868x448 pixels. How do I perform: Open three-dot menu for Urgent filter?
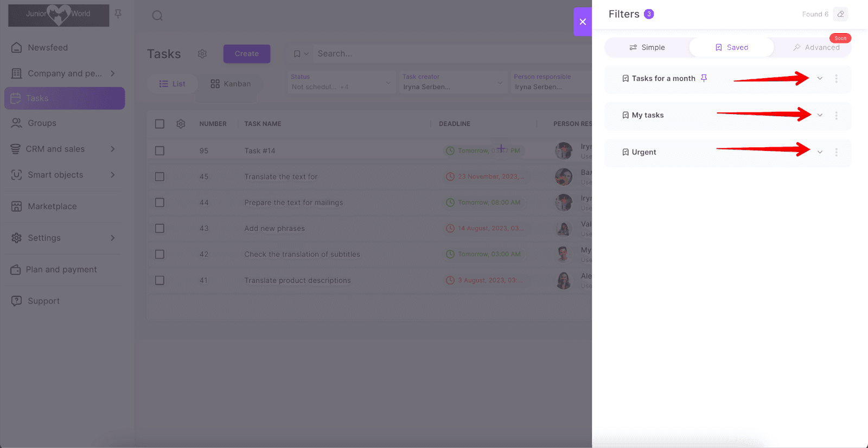pyautogui.click(x=836, y=153)
